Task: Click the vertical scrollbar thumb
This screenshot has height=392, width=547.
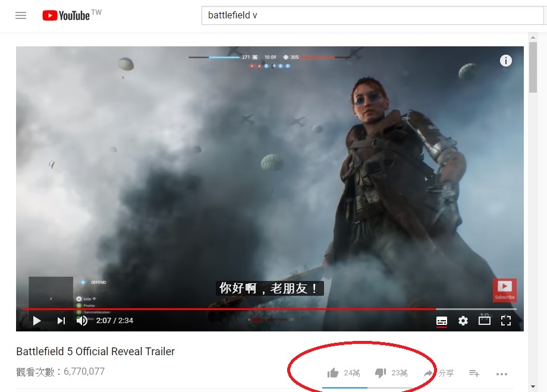Action: (x=533, y=67)
